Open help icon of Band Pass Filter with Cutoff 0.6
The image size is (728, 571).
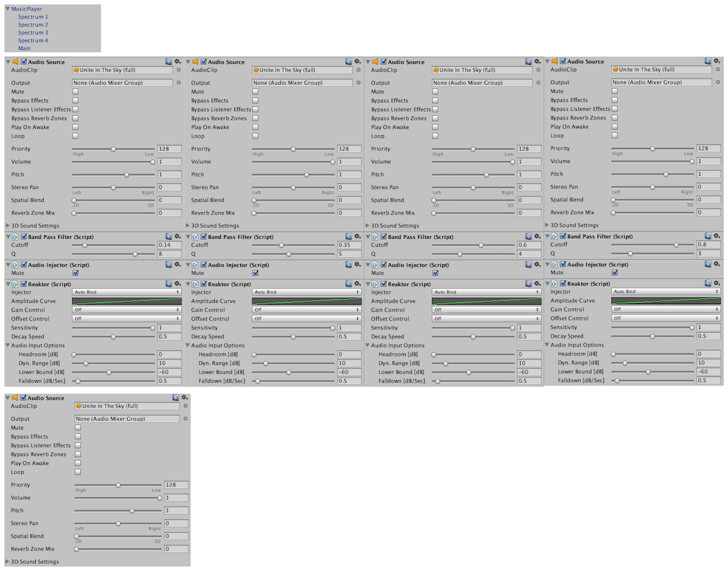pyautogui.click(x=528, y=237)
